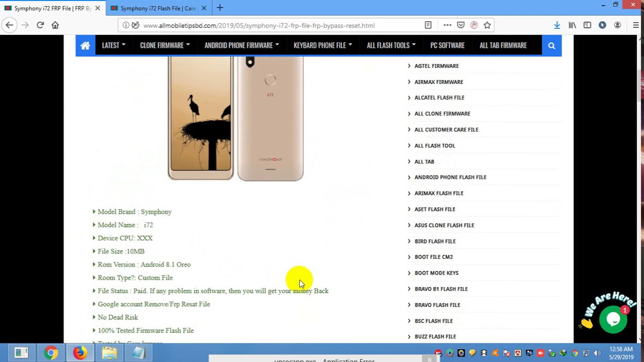
Task: Open the ASUS CLONE FLASH FILE category
Action: [444, 225]
